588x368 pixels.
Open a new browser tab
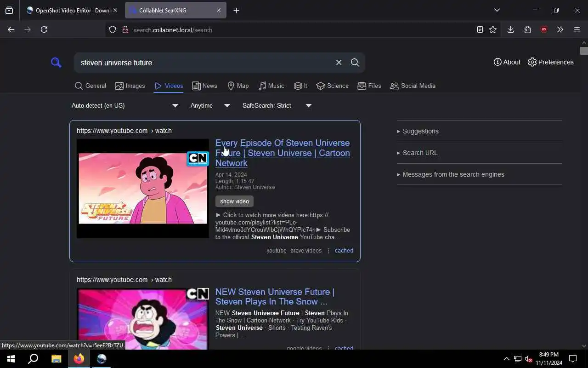click(x=236, y=10)
